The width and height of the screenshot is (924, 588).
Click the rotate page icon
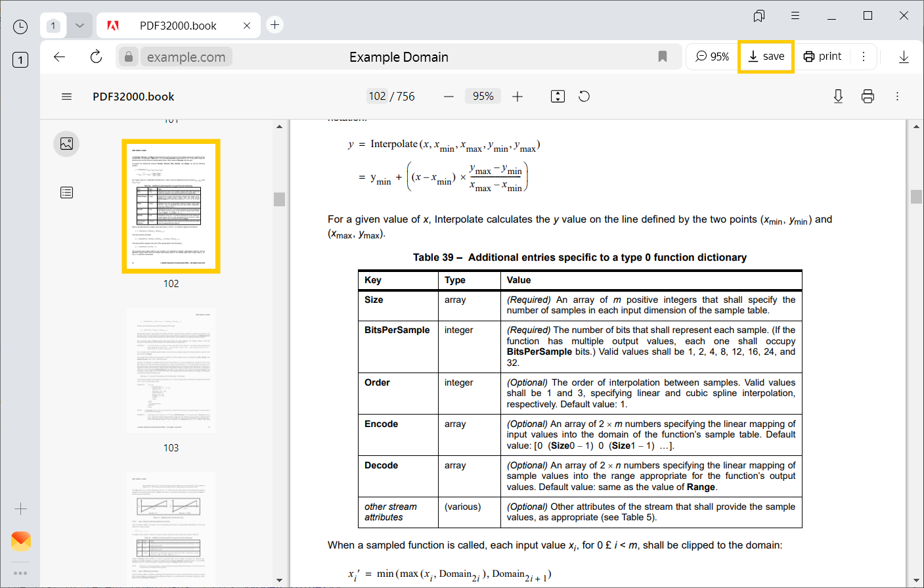(584, 97)
